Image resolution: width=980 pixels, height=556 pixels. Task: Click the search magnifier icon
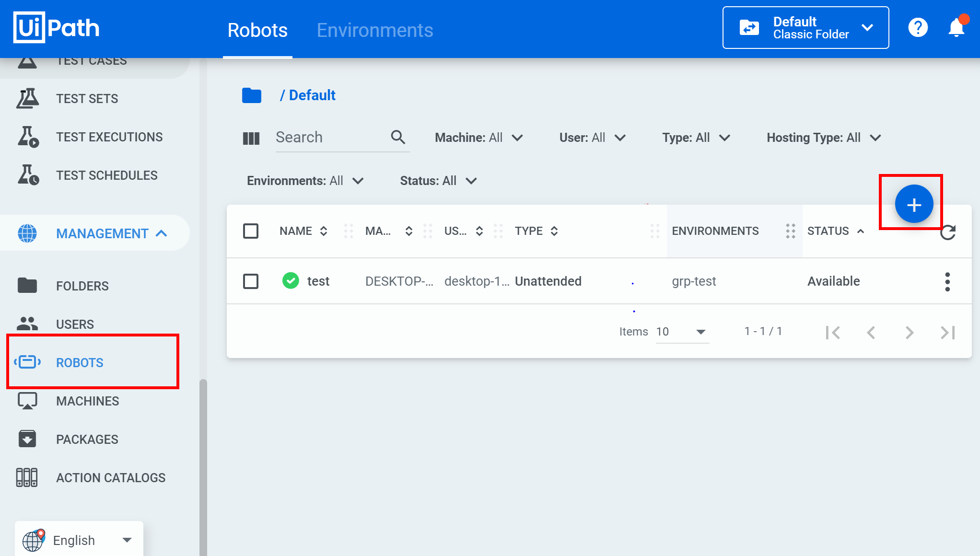pos(397,138)
